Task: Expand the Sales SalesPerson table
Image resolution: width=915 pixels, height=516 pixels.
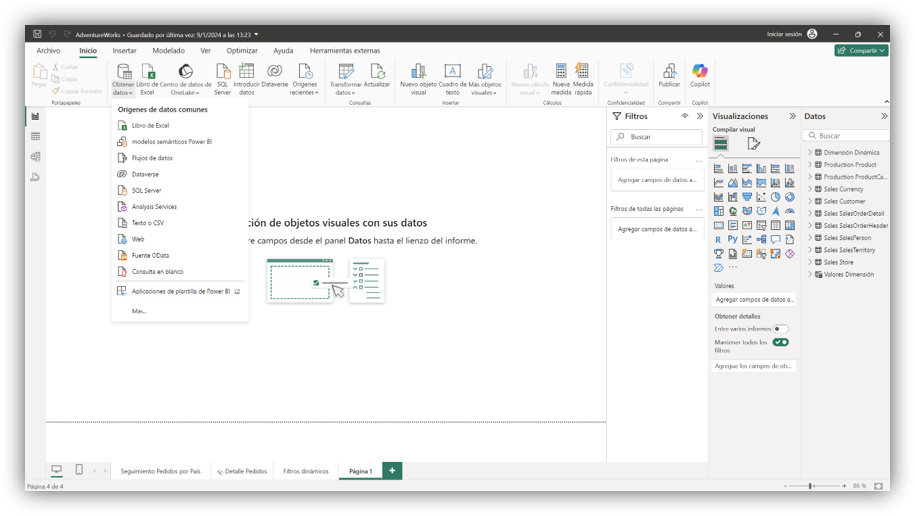Action: pyautogui.click(x=810, y=238)
